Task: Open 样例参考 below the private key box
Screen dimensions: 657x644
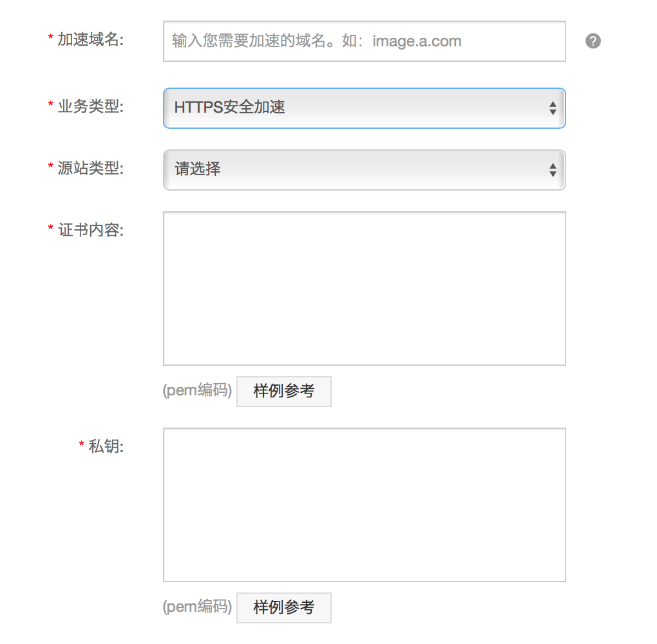Action: [x=283, y=607]
